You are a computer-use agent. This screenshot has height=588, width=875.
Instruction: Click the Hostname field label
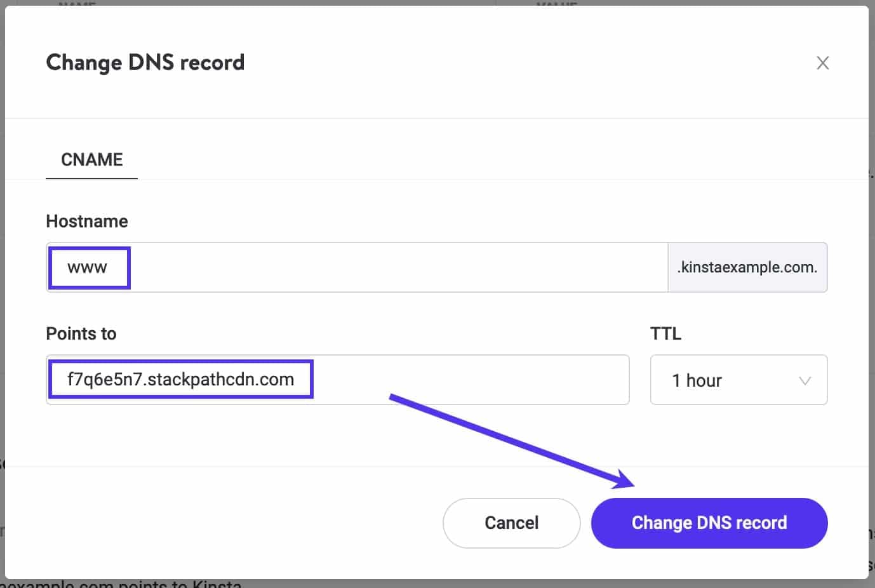pos(86,221)
